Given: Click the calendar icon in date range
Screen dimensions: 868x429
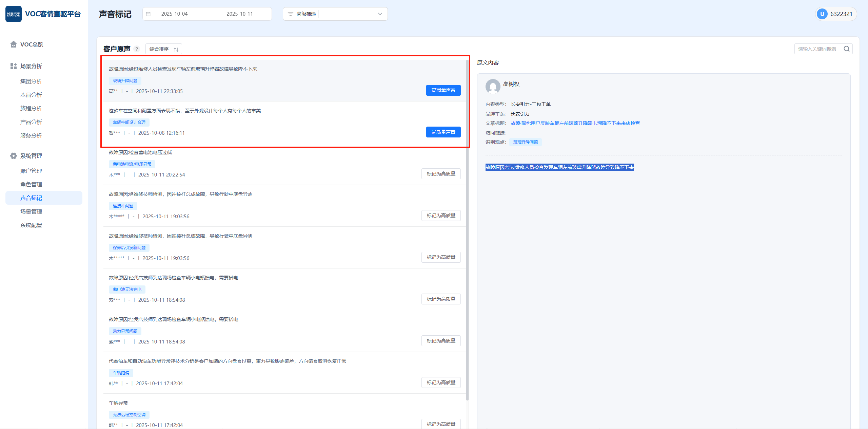Looking at the screenshot, I should point(148,14).
